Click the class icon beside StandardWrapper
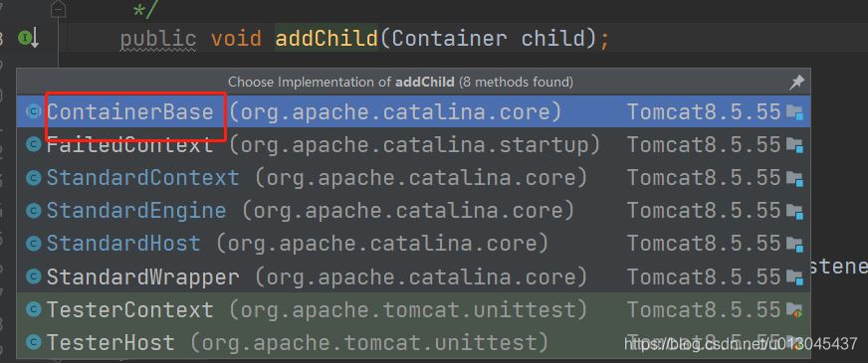The width and height of the screenshot is (868, 363). point(34,276)
